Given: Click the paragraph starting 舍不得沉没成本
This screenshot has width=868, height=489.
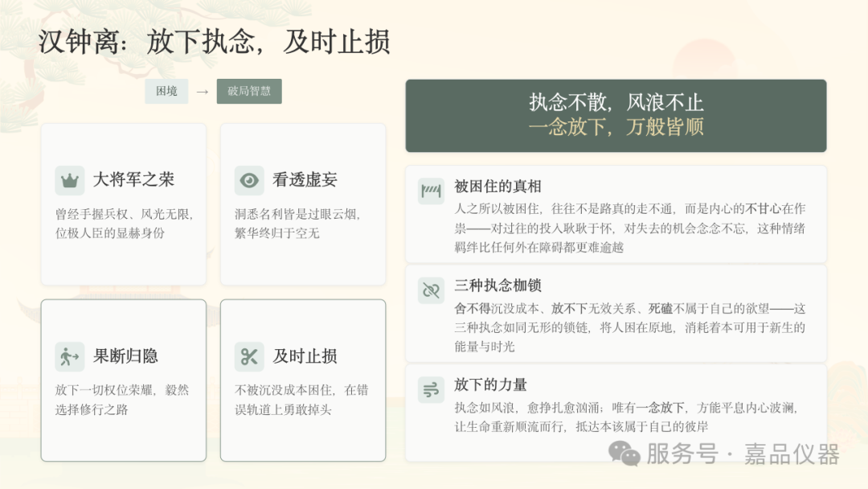Looking at the screenshot, I should pyautogui.click(x=630, y=327).
